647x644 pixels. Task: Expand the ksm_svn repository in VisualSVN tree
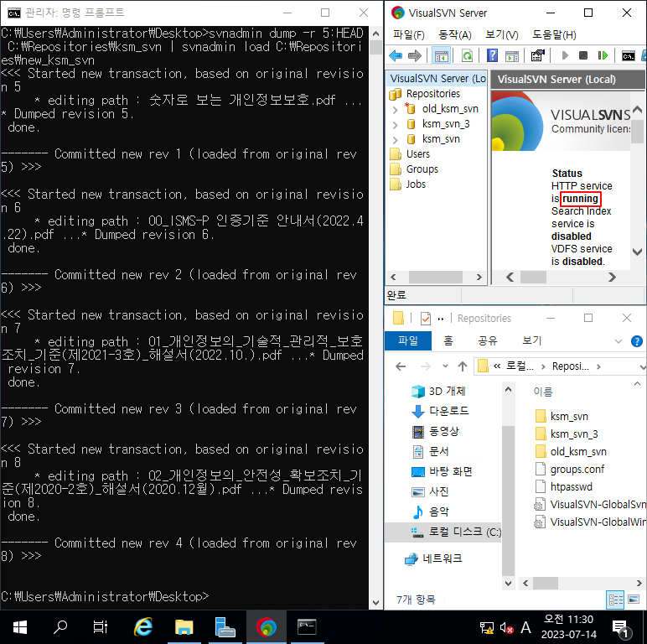pyautogui.click(x=395, y=140)
